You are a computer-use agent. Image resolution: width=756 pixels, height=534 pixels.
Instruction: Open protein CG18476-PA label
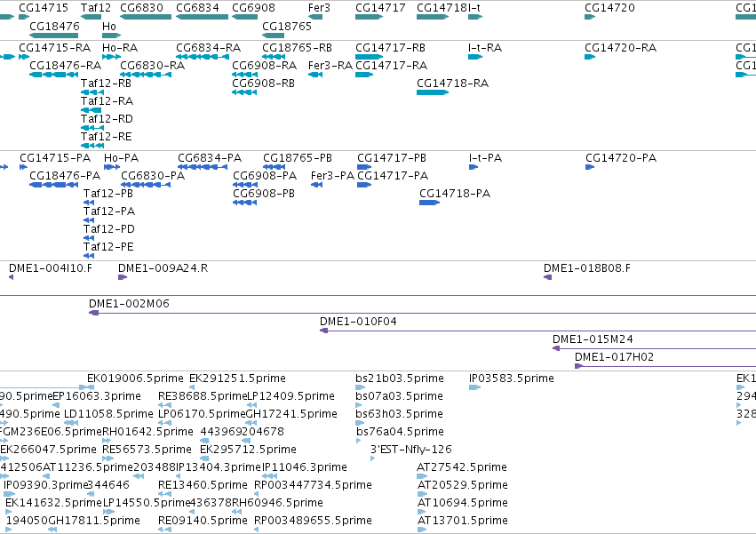[x=65, y=176]
